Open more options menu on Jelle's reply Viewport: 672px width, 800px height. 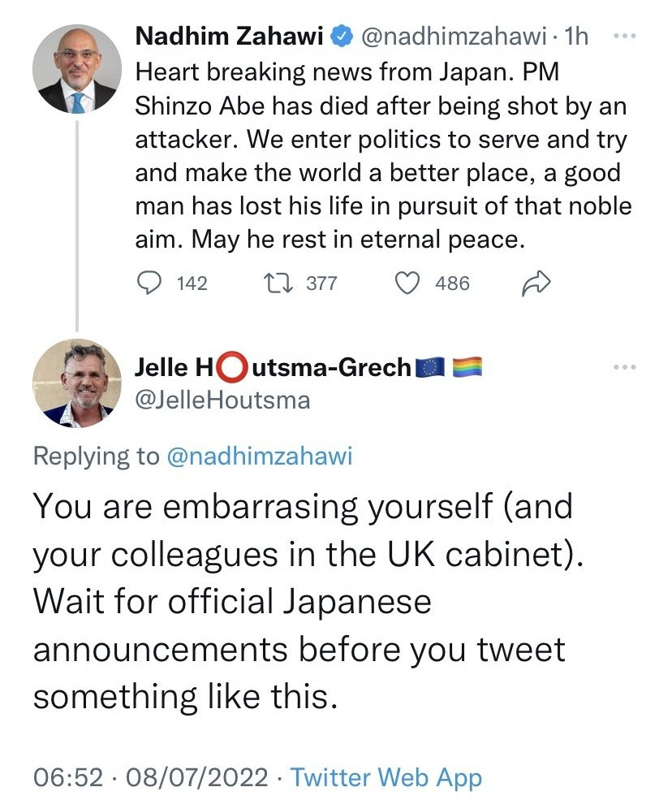pos(623,368)
